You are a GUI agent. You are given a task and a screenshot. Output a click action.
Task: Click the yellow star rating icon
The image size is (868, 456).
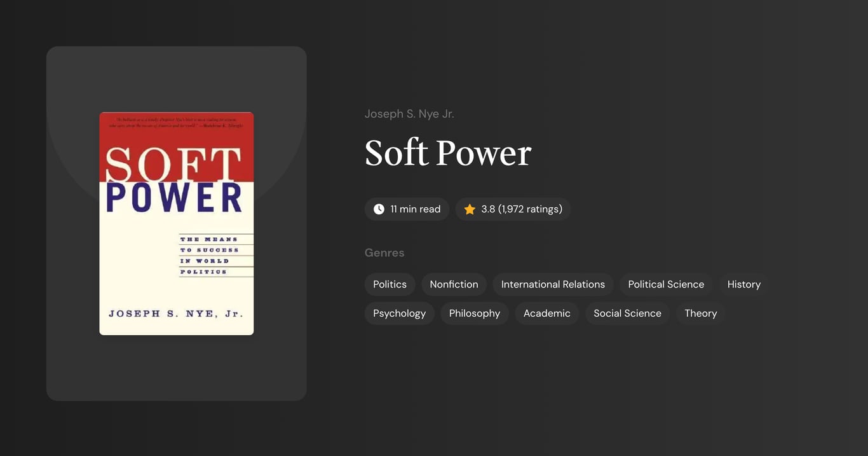(x=470, y=209)
